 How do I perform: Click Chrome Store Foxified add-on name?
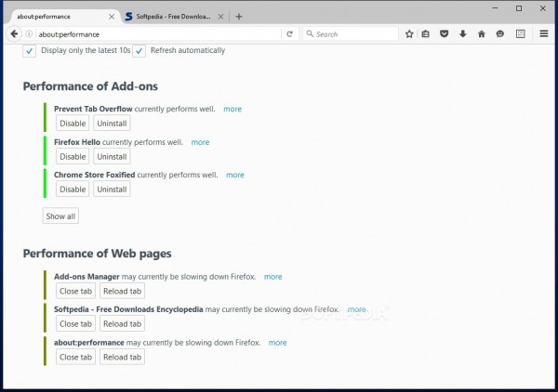pos(94,175)
